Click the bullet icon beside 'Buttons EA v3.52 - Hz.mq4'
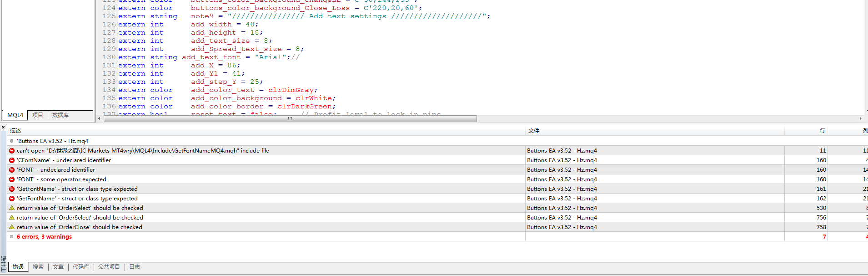The height and width of the screenshot is (276, 868). pyautogui.click(x=12, y=141)
